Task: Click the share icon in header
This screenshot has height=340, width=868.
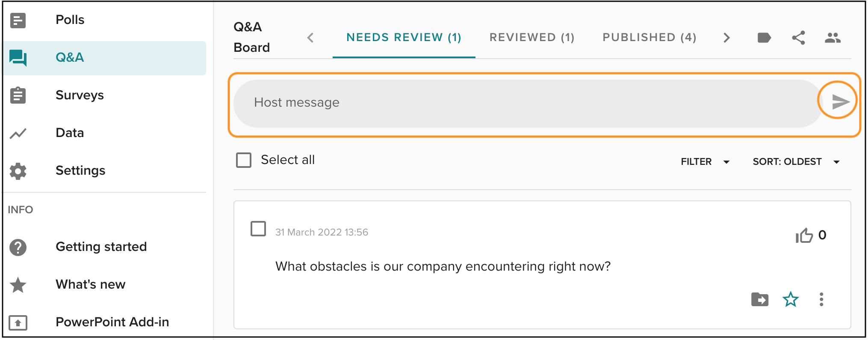Action: [798, 38]
